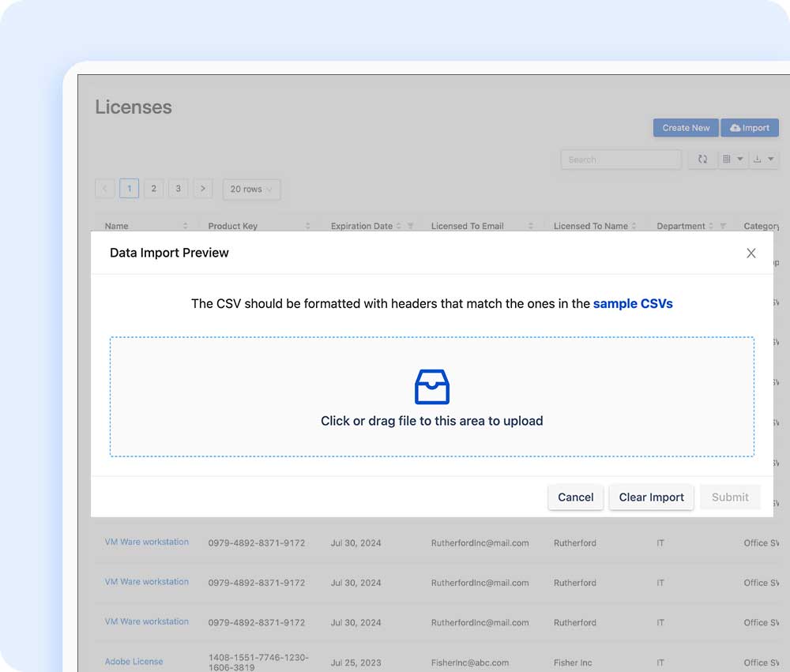Click the Category column header
Screen dimensions: 790x672
(x=762, y=226)
